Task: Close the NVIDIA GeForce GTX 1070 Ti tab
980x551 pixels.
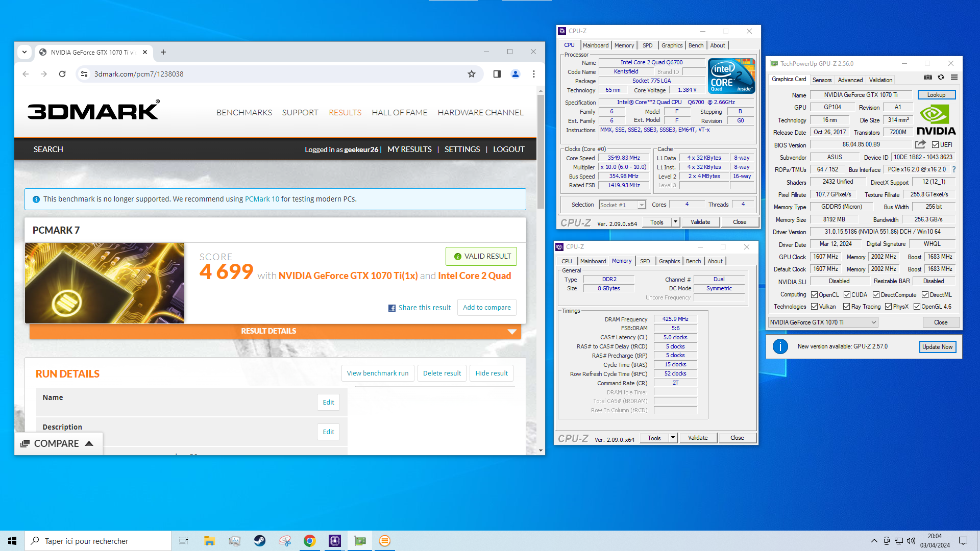Action: 145,52
